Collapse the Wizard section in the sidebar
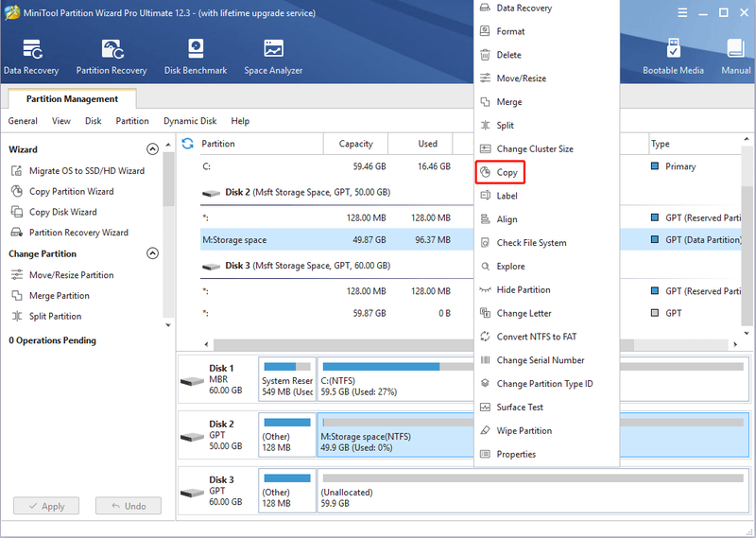 (x=152, y=149)
